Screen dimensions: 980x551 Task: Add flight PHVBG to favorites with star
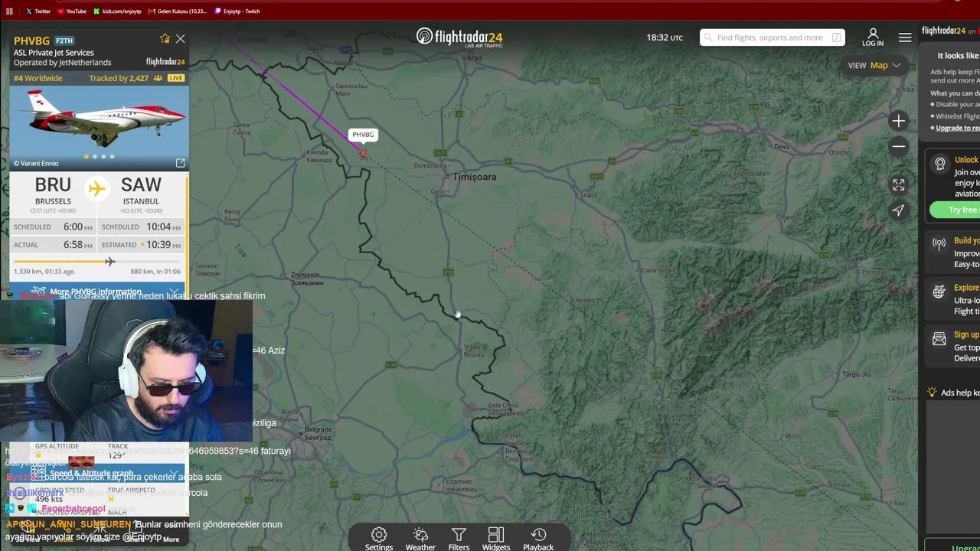click(165, 38)
